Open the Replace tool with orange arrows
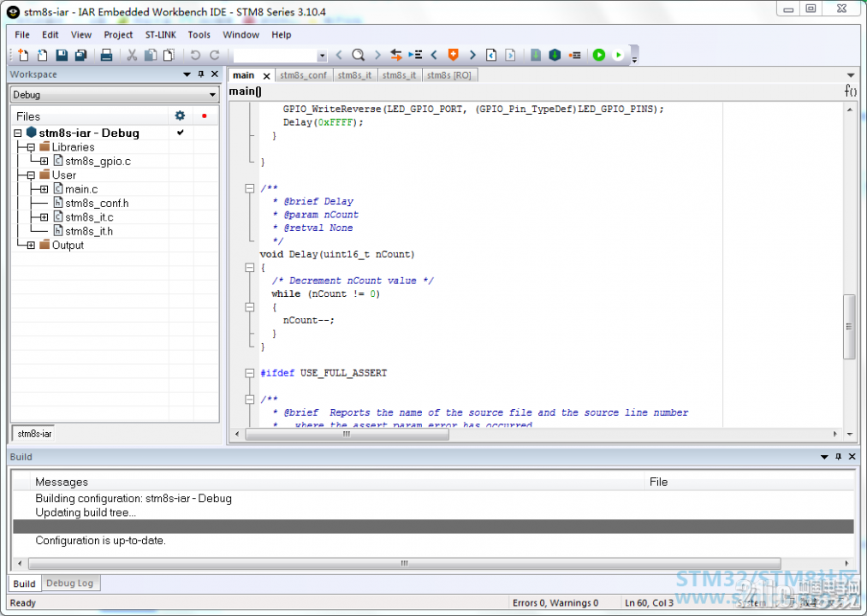The width and height of the screenshot is (867, 616). (x=396, y=55)
